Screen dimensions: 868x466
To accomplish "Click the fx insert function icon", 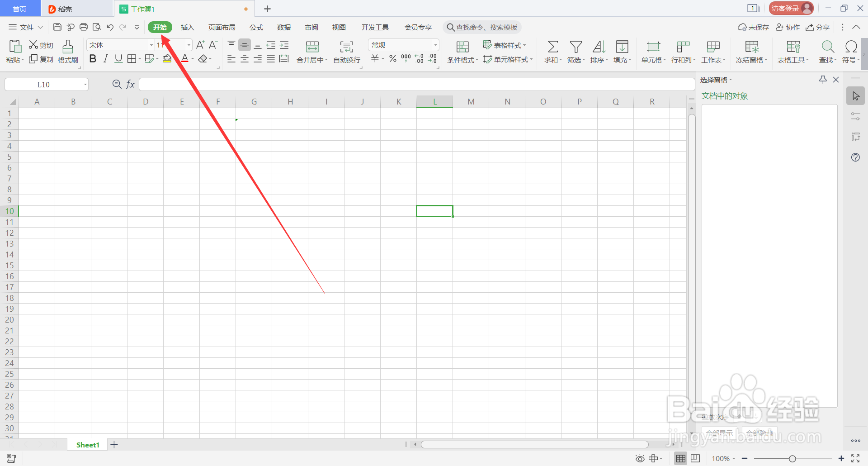I will point(130,84).
